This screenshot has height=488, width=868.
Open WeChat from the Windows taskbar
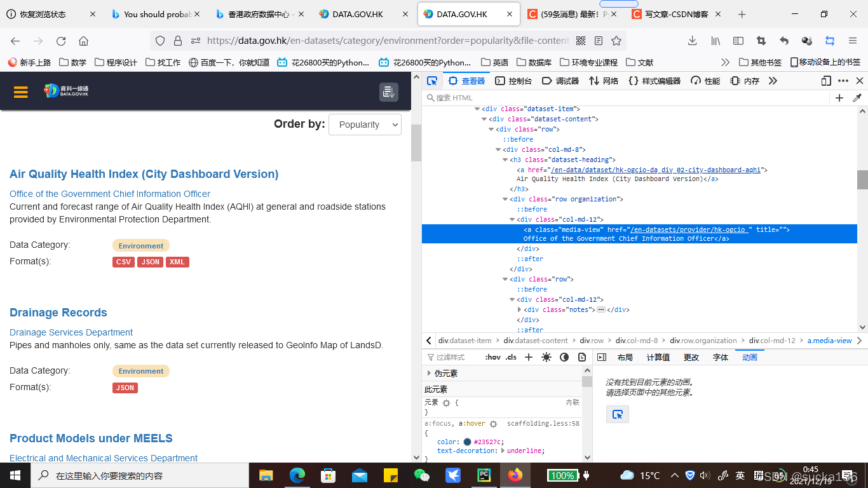click(x=422, y=475)
